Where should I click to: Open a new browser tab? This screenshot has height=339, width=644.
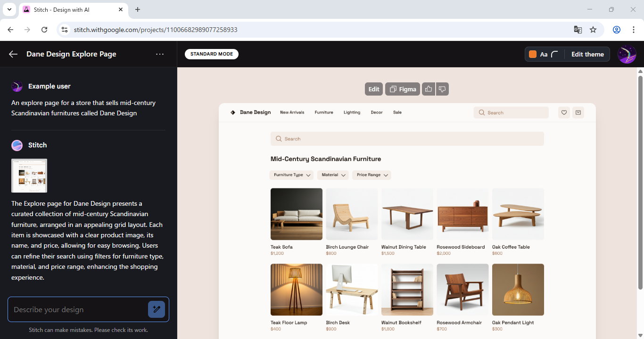[x=138, y=9]
